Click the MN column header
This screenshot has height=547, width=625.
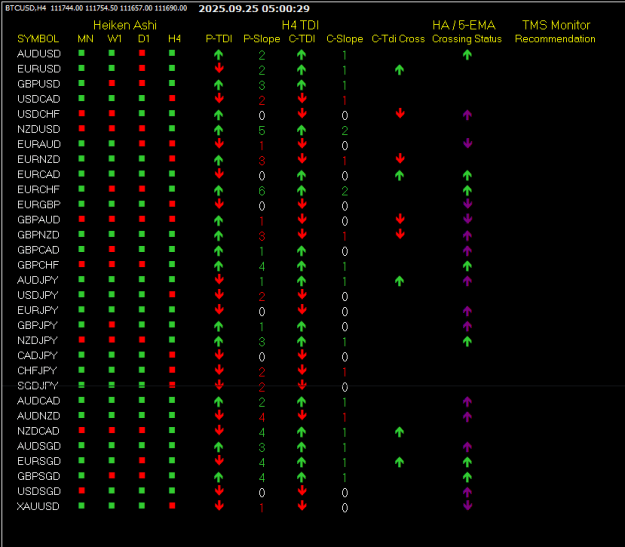(85, 39)
